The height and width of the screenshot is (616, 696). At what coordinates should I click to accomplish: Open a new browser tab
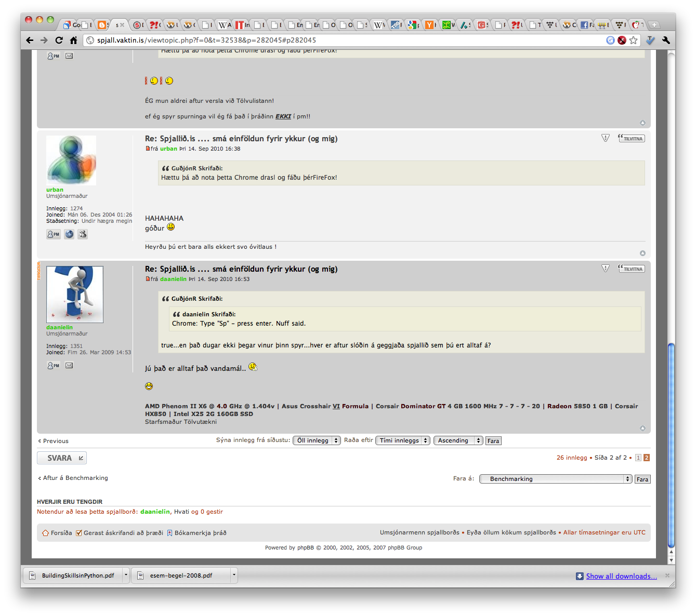pyautogui.click(x=654, y=25)
